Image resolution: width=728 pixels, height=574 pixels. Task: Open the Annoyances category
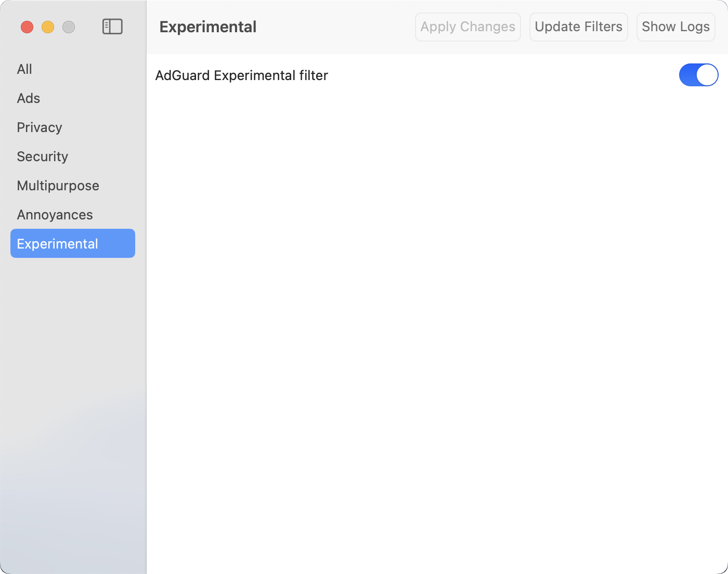[x=55, y=215]
